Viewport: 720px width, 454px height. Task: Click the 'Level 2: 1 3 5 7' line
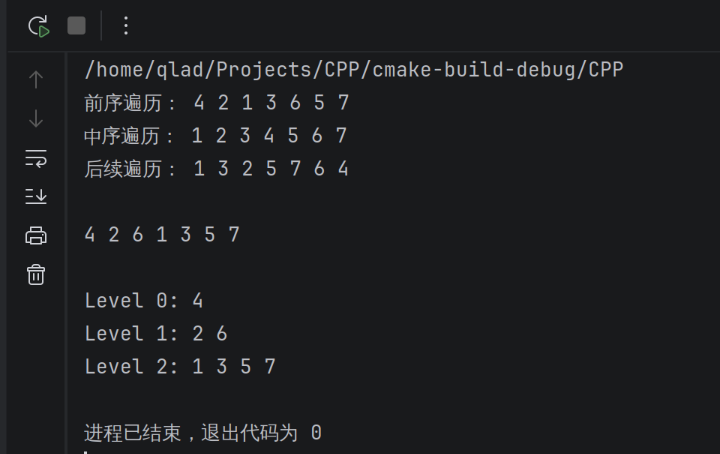tap(180, 367)
